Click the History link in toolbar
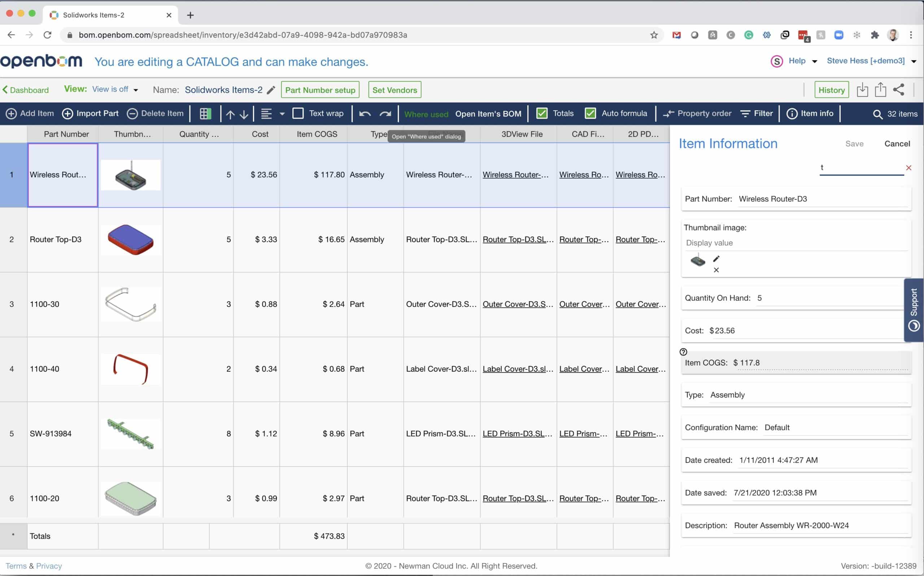Screen dimensions: 924x576 (x=831, y=89)
